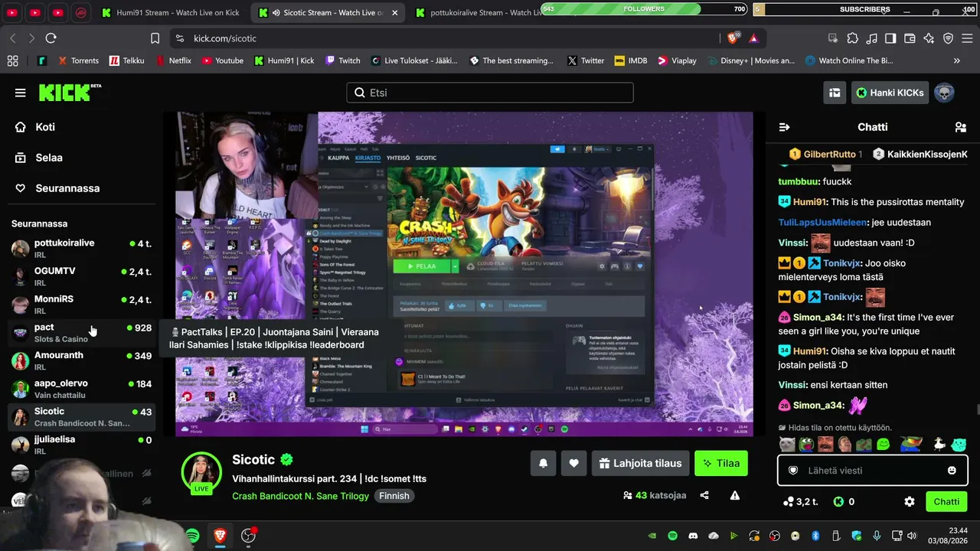The height and width of the screenshot is (551, 980).
Task: Open the Seurannassa following page
Action: point(67,188)
